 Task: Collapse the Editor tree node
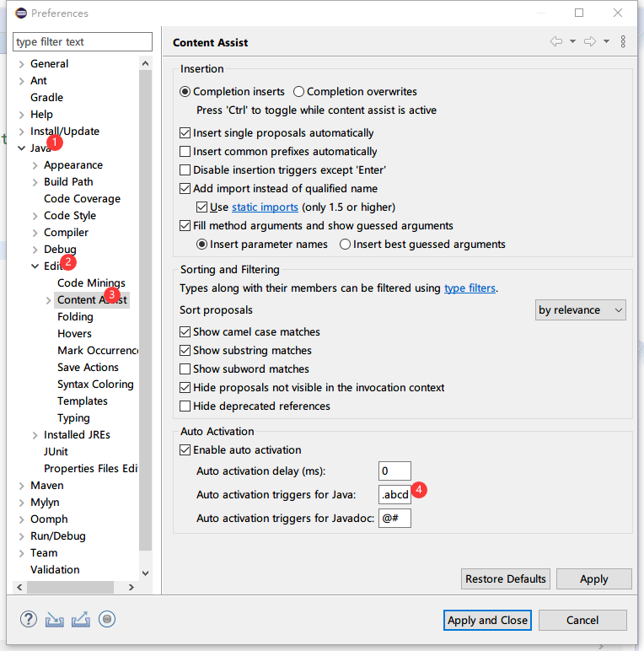[x=35, y=266]
